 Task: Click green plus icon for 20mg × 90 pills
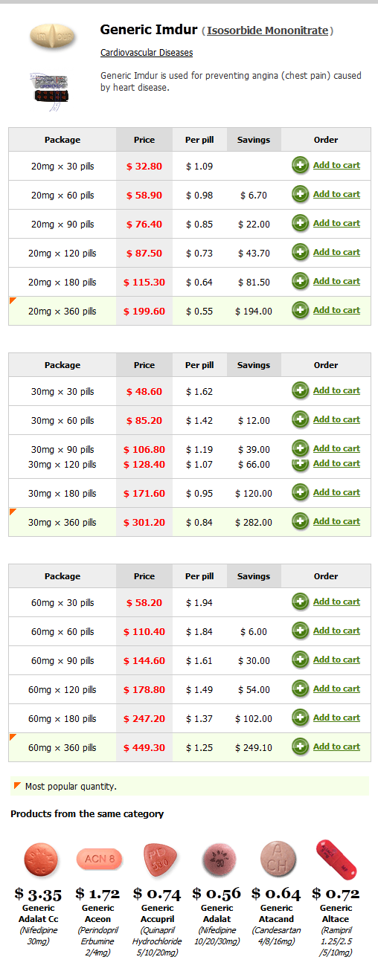(301, 223)
